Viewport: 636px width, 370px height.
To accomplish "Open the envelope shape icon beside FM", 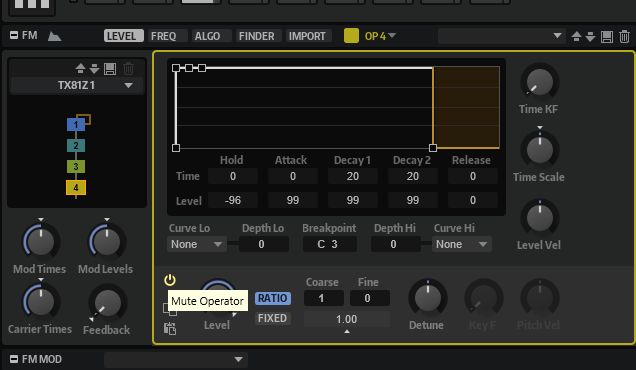I will pyautogui.click(x=54, y=37).
